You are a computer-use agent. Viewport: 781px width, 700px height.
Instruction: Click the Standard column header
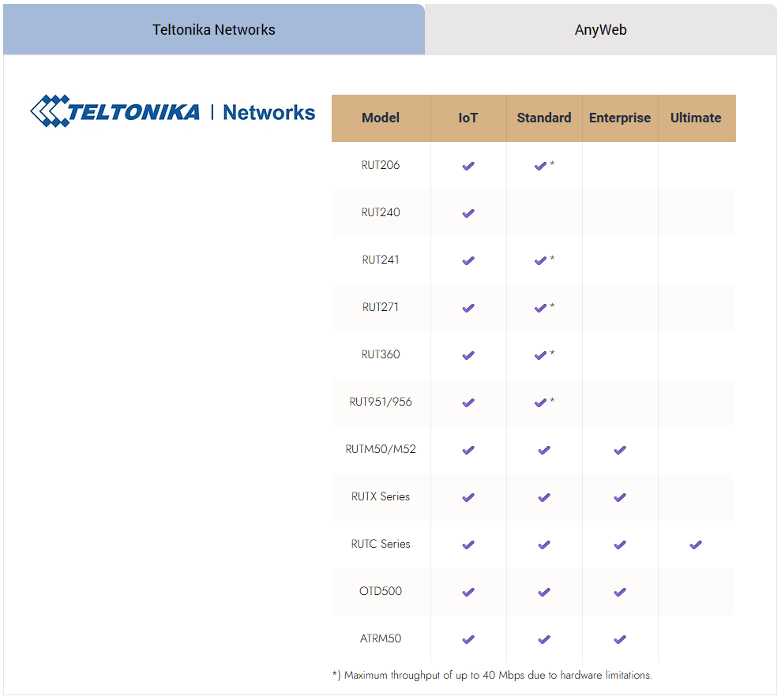544,118
